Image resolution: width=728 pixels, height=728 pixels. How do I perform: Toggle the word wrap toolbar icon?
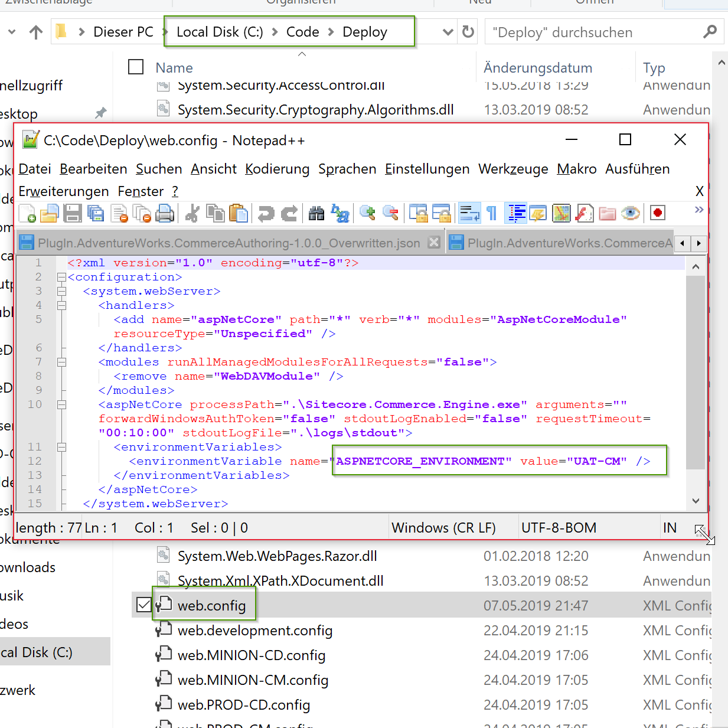point(469,213)
